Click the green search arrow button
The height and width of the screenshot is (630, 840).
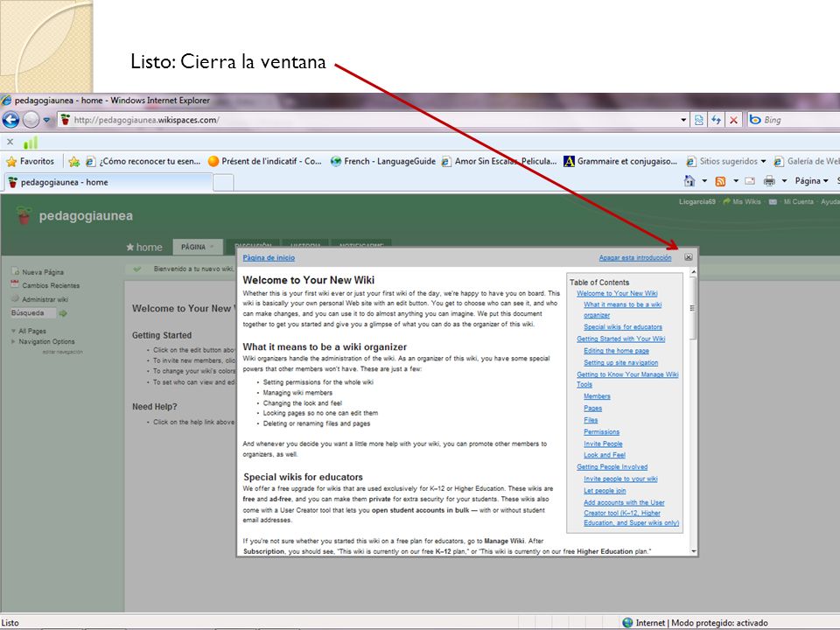63,313
